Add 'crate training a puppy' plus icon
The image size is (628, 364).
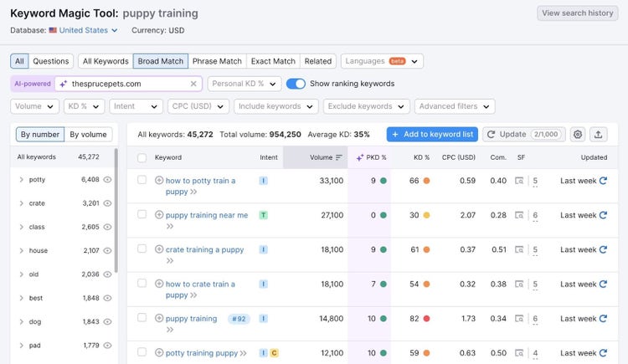[x=159, y=249]
